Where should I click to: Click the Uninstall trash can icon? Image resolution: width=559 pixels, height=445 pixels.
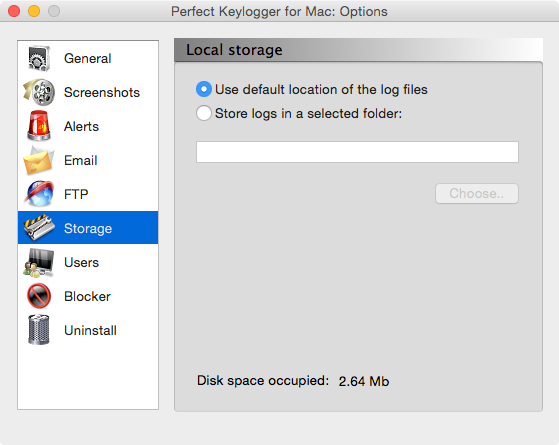point(39,330)
